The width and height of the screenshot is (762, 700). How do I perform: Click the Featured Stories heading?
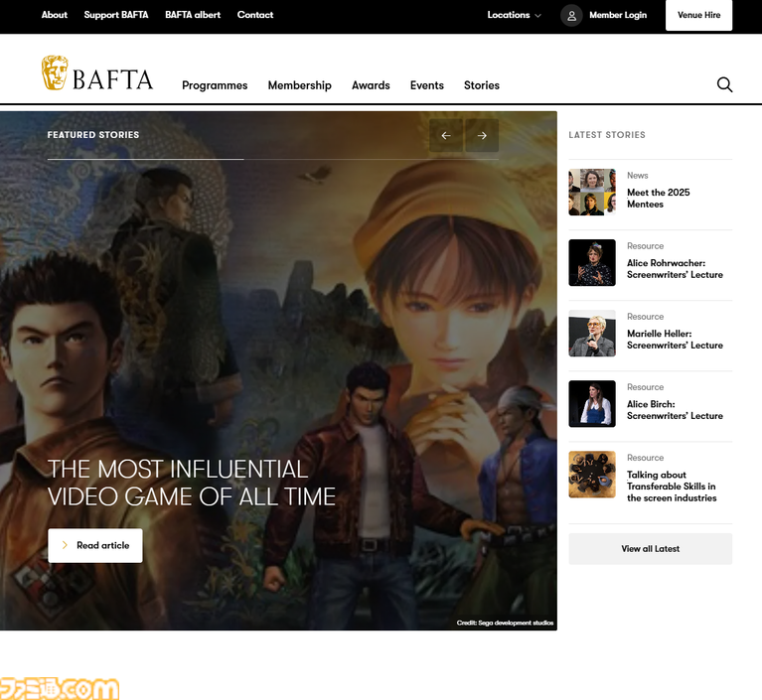coord(93,135)
